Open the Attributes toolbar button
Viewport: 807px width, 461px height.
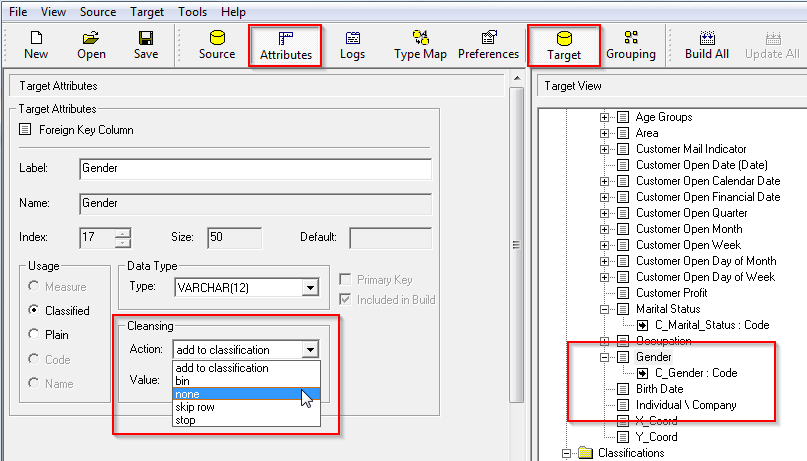286,46
